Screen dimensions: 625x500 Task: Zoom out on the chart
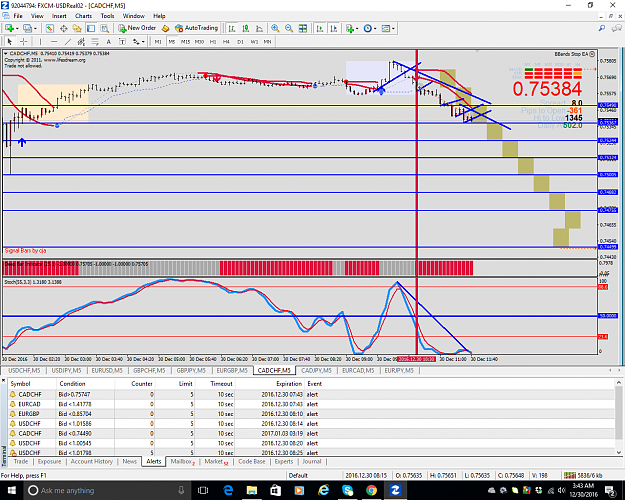coord(289,28)
